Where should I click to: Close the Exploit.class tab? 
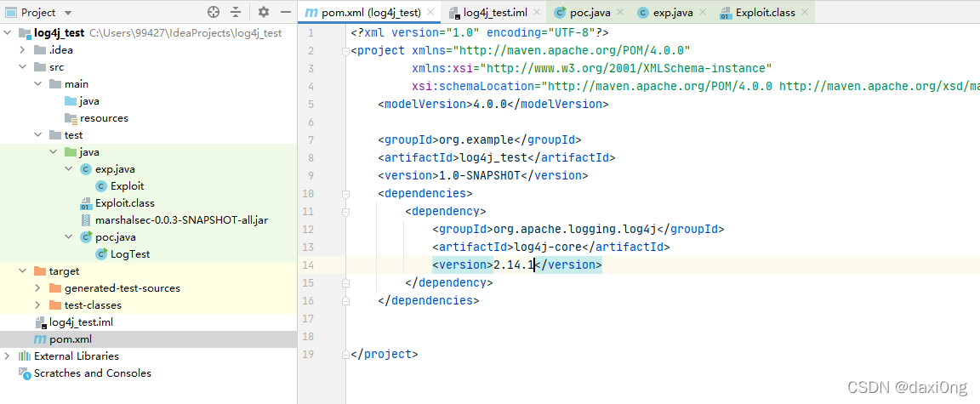(805, 12)
